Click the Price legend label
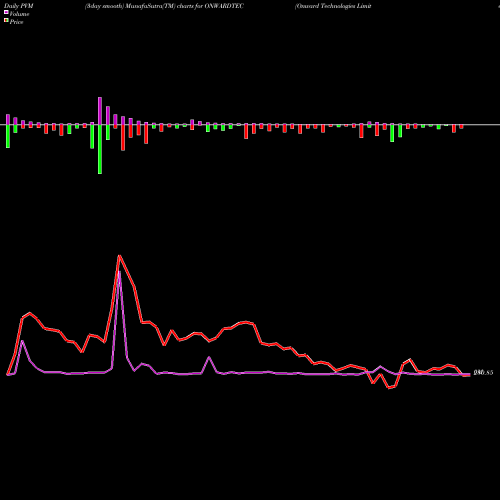500x500 pixels. [16, 22]
